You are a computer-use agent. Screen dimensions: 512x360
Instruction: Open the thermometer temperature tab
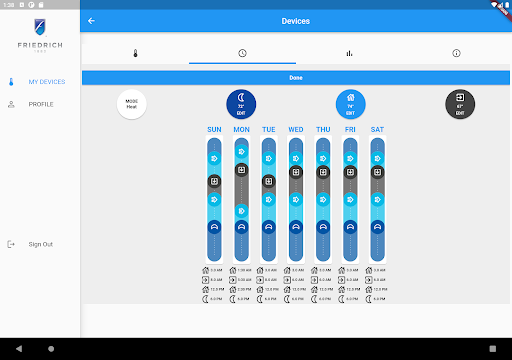[x=135, y=53]
